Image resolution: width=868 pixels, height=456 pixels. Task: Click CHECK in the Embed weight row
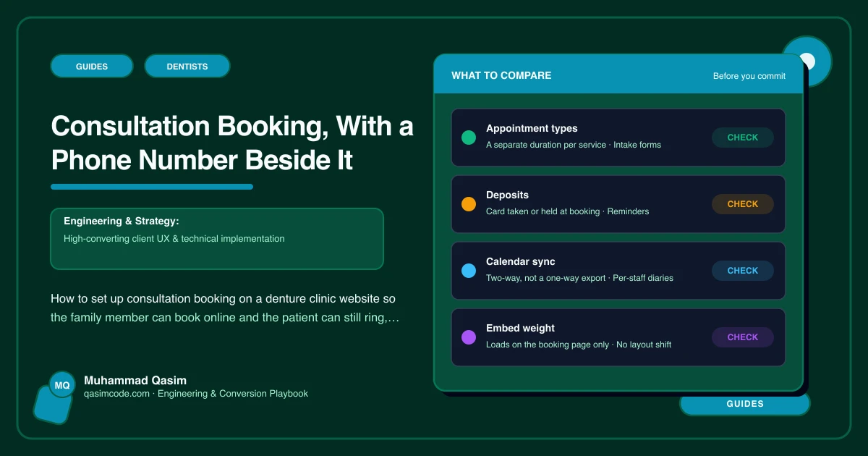(743, 337)
